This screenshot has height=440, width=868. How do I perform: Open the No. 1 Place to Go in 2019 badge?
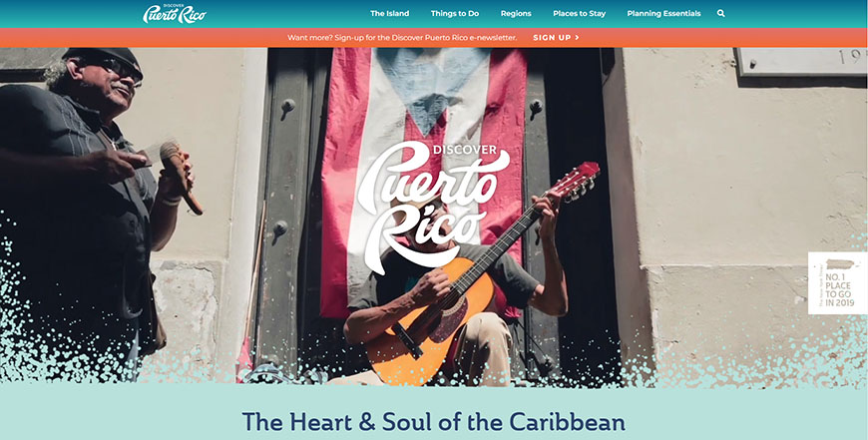pos(837,282)
